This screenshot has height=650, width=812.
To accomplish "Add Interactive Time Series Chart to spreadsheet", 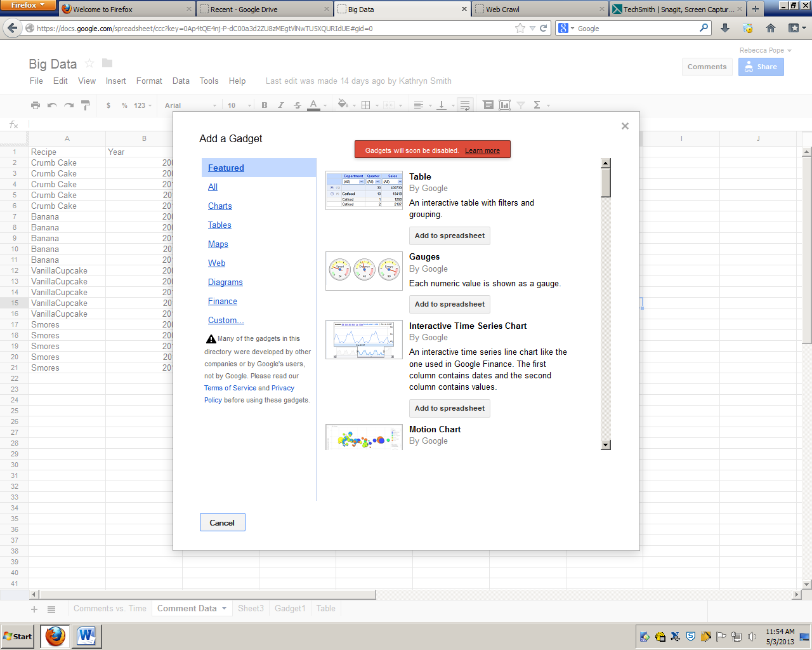I will [x=450, y=408].
